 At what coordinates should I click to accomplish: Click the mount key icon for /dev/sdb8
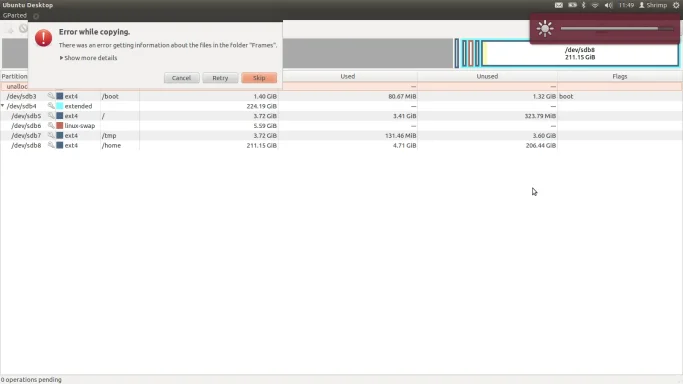click(51, 145)
